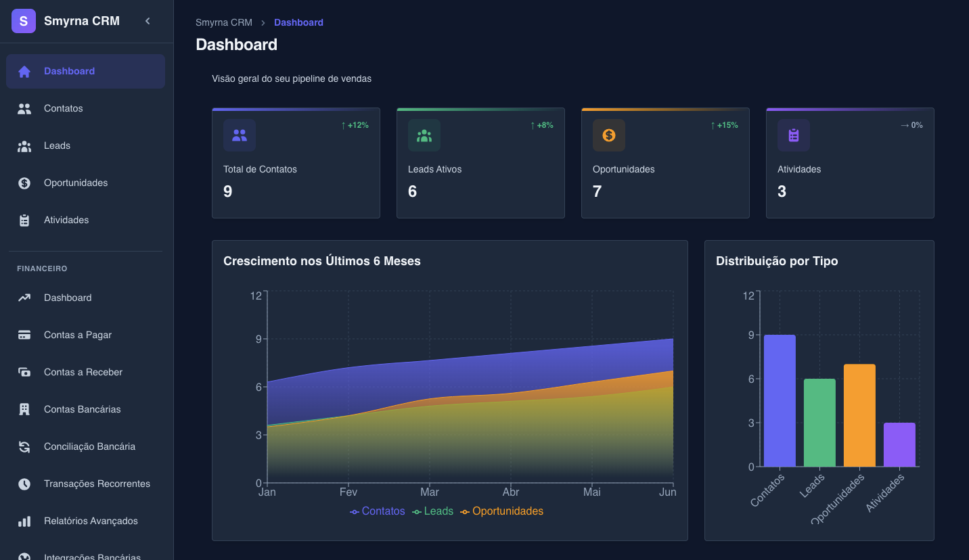Click the Smyrna CRM purple logo icon

click(x=24, y=22)
